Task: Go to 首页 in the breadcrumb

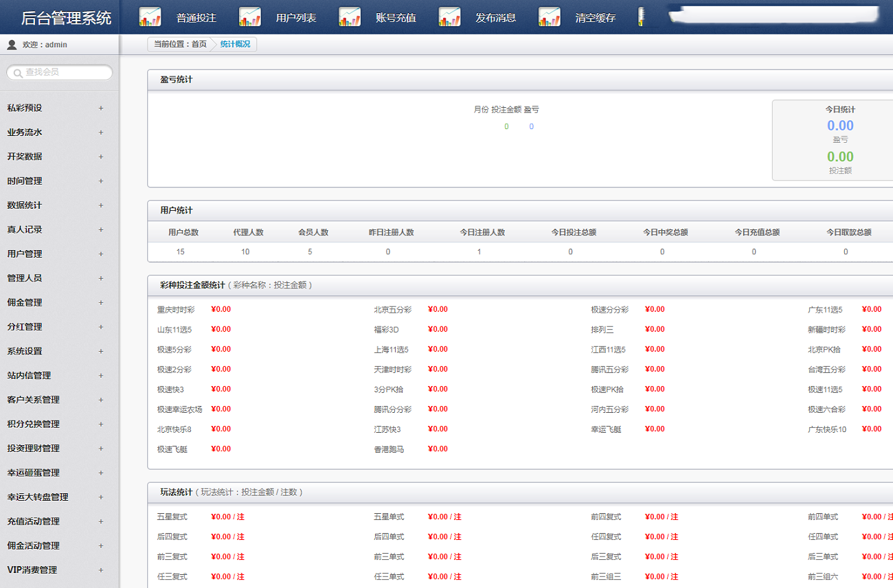Action: [x=199, y=44]
